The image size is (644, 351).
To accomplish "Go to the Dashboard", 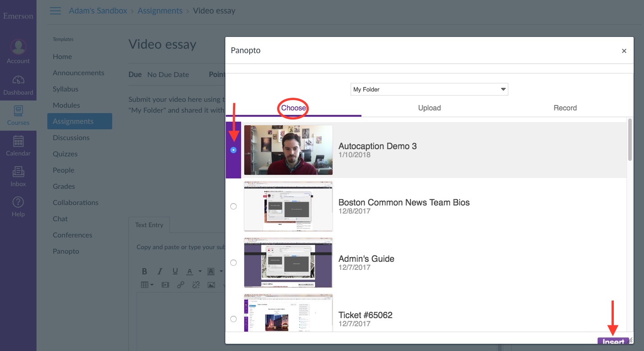I will [18, 85].
